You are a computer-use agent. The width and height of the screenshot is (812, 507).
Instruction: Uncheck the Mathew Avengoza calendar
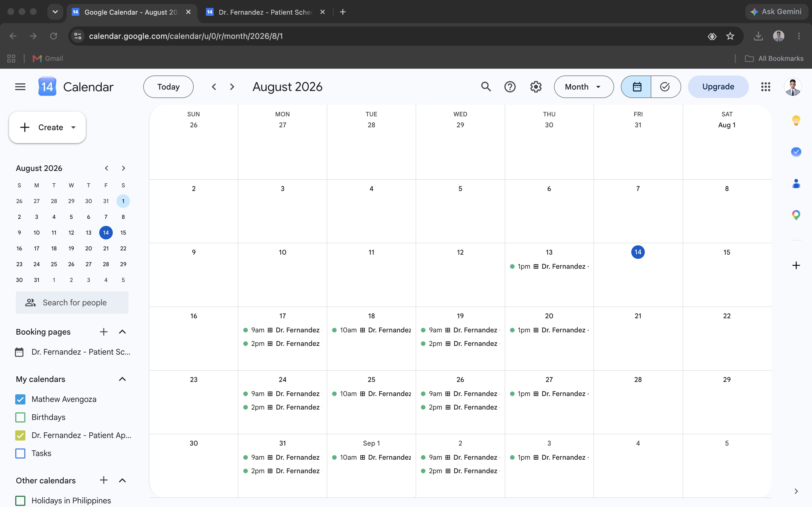(21, 399)
